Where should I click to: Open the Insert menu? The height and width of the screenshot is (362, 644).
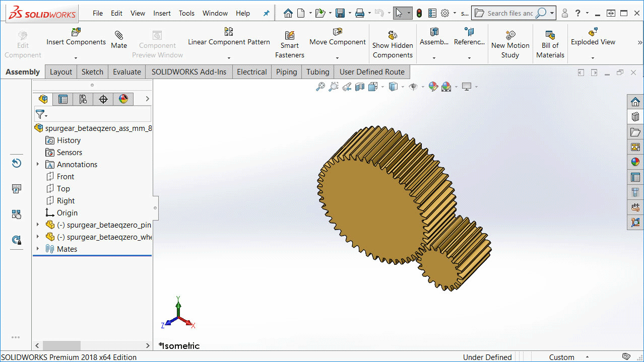[x=162, y=13]
